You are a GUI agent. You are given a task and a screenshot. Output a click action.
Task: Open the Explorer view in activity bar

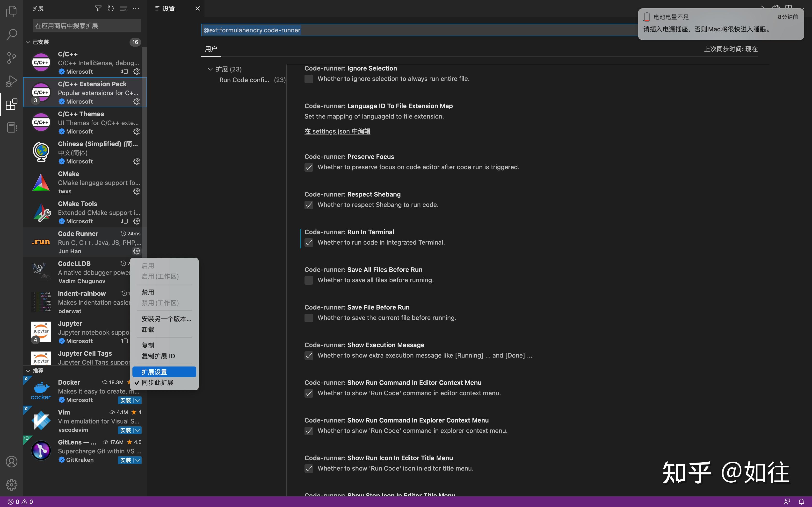11,11
